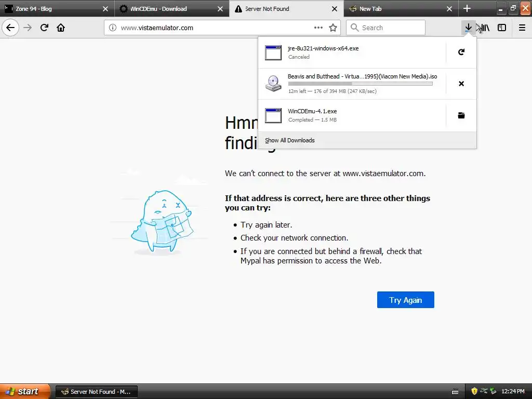The height and width of the screenshot is (399, 532).
Task: Go back with the back arrow button
Action: click(x=10, y=28)
